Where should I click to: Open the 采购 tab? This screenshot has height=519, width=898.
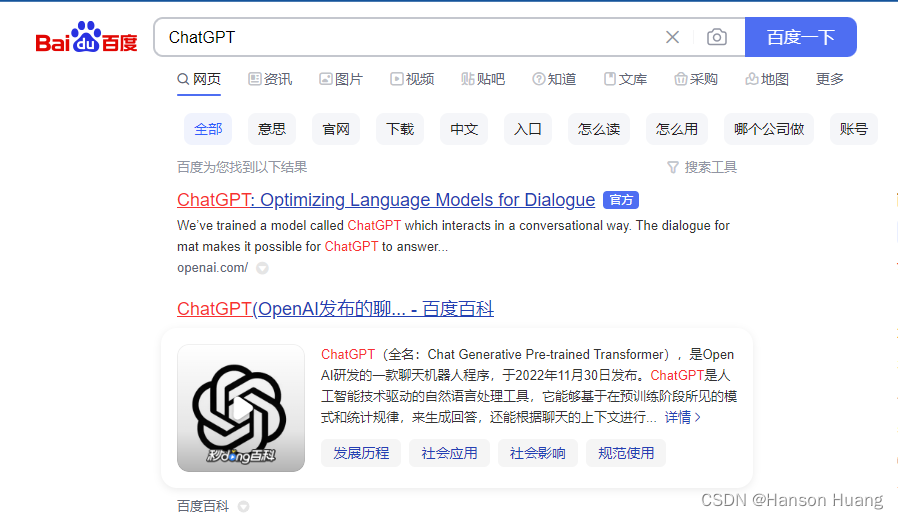[x=696, y=79]
